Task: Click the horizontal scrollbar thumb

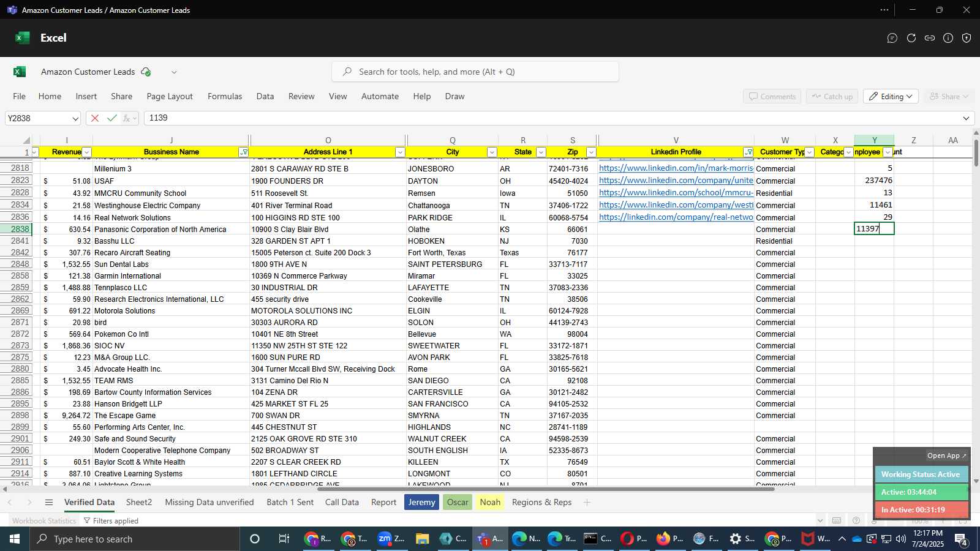Action: click(x=546, y=489)
